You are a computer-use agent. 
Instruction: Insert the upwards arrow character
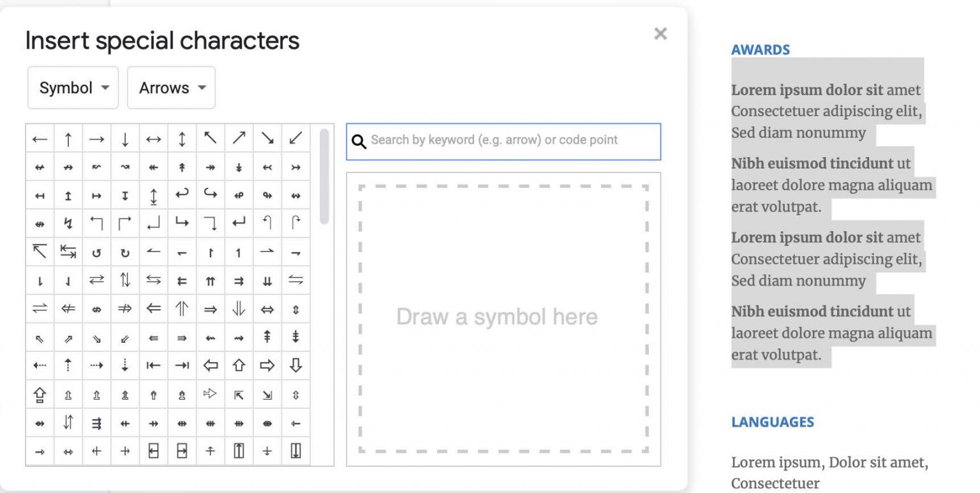68,139
